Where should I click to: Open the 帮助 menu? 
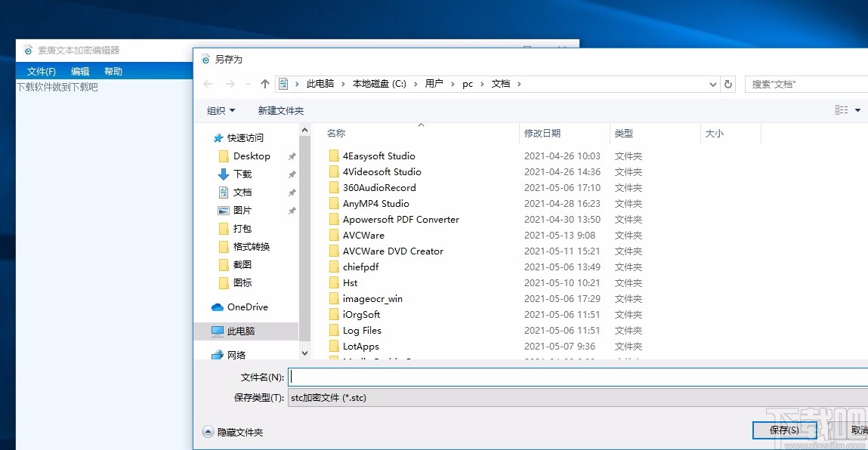click(x=113, y=71)
